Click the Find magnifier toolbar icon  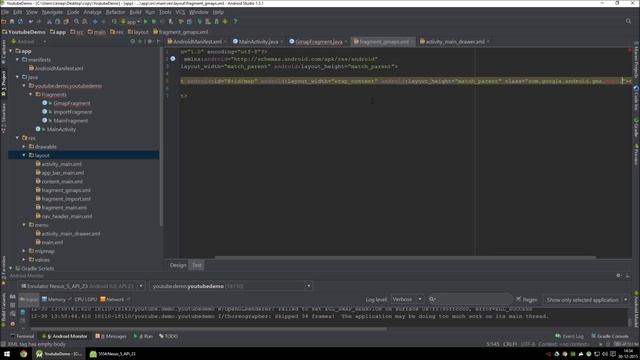tap(76, 22)
